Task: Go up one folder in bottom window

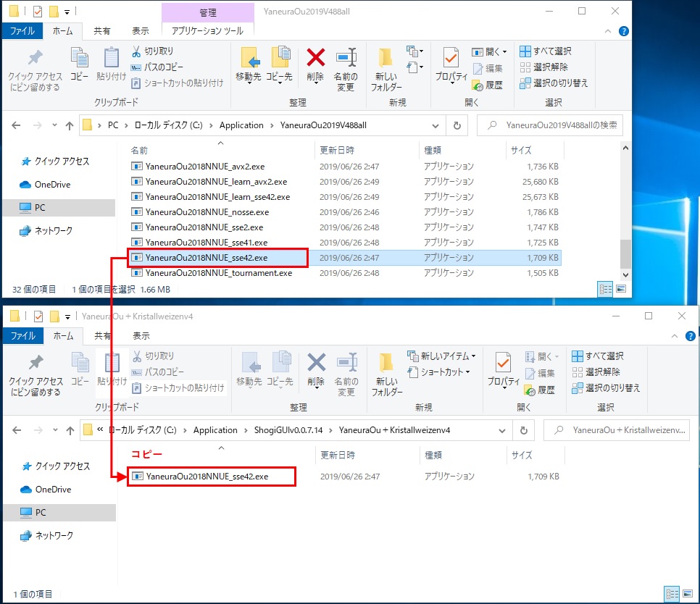Action: [x=70, y=430]
